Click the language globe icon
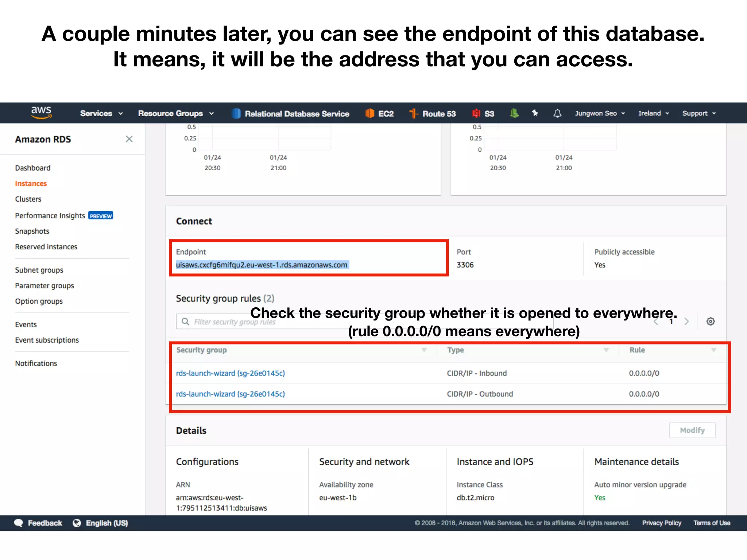747x560 pixels. pyautogui.click(x=77, y=523)
